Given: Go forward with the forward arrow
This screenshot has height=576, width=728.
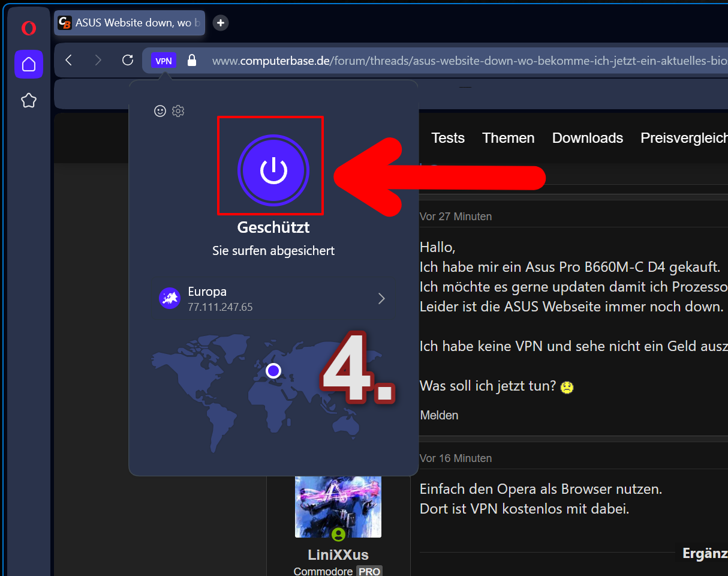Looking at the screenshot, I should click(x=98, y=60).
